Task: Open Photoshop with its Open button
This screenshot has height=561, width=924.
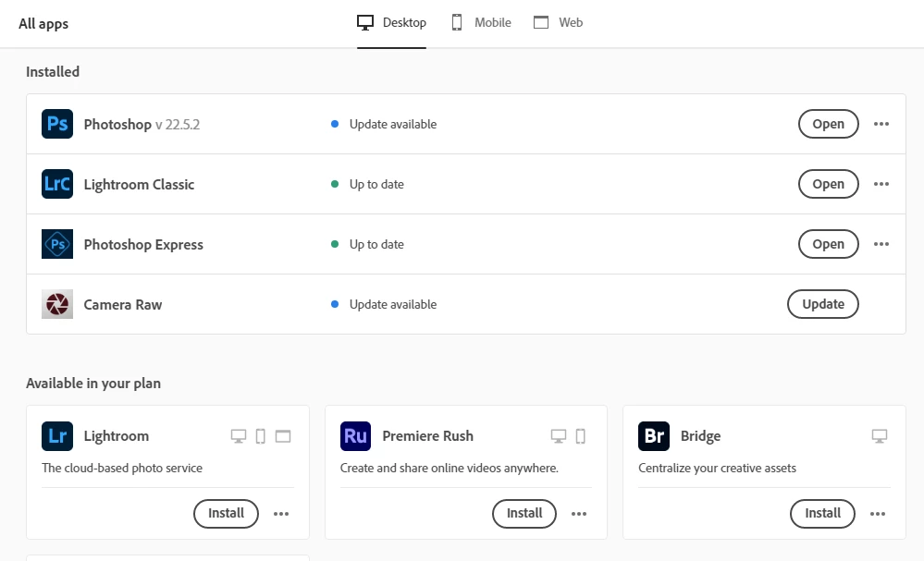Action: pyautogui.click(x=829, y=124)
